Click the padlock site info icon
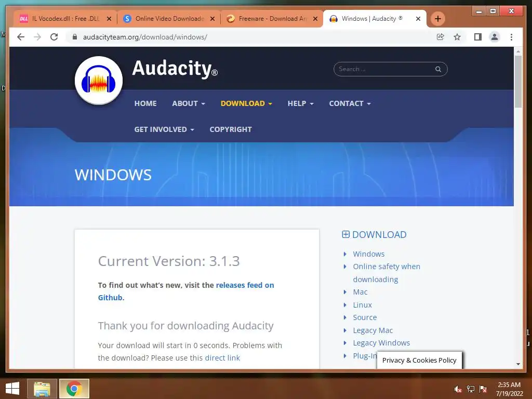This screenshot has height=399, width=532. 75,37
